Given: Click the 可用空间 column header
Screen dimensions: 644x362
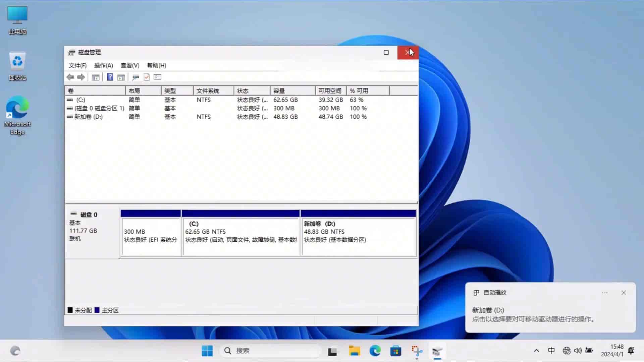Looking at the screenshot, I should pos(331,90).
